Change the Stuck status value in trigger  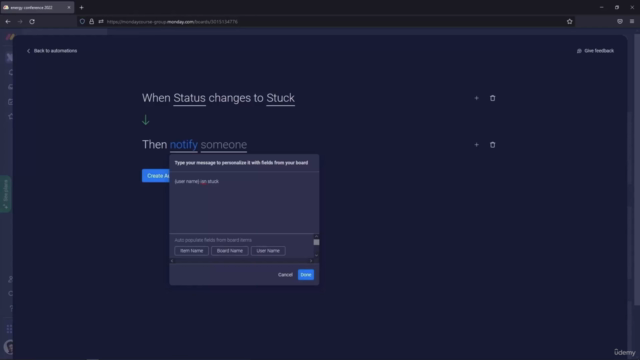click(280, 98)
